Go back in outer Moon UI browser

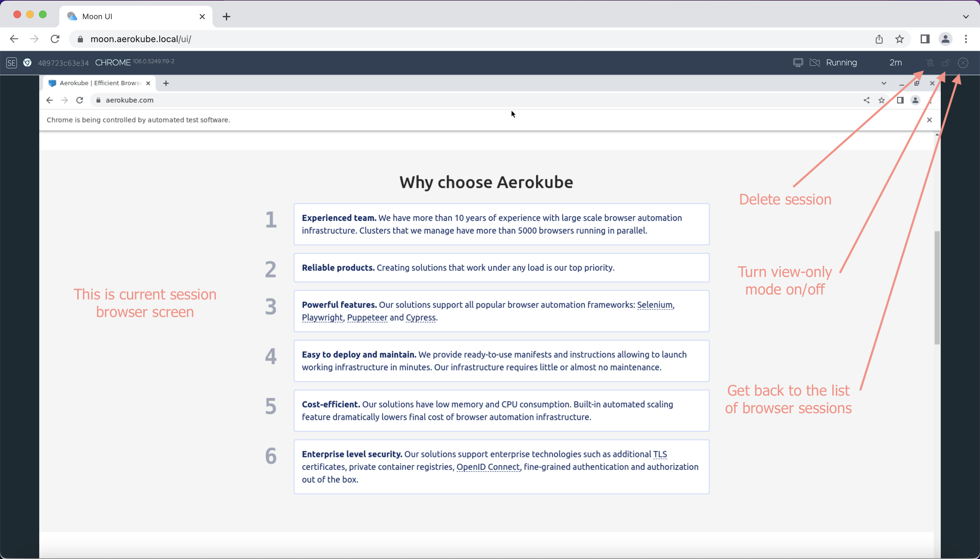[14, 39]
